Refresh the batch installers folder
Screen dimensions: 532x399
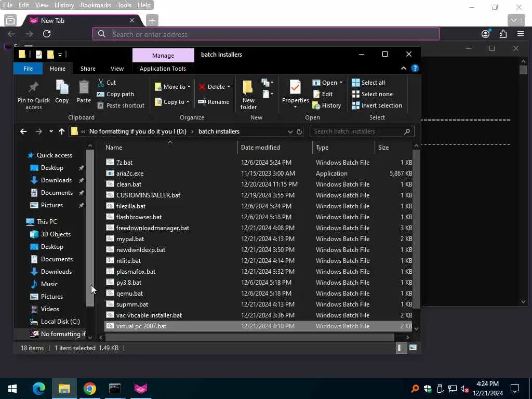299,131
